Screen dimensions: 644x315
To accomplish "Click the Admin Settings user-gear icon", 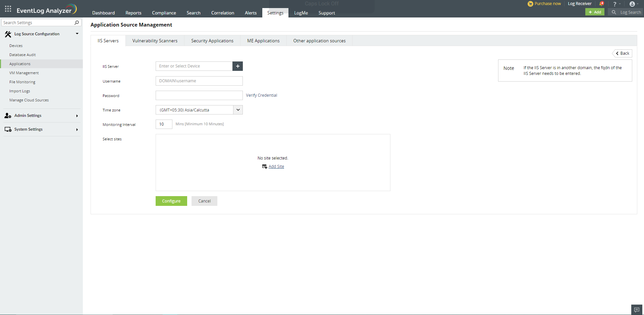I will click(7, 116).
